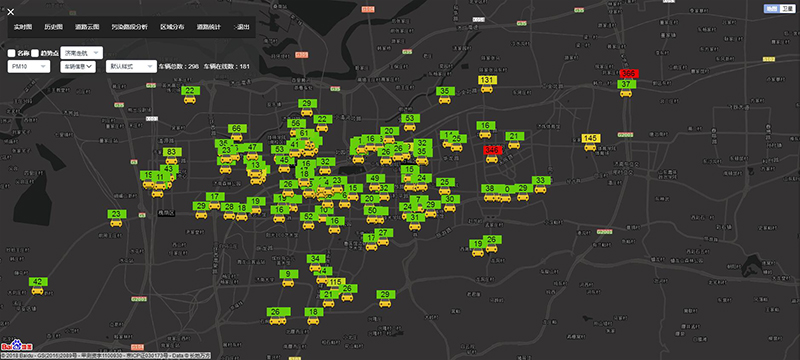
Task: Click the Baidu map logo
Action: 16,345
